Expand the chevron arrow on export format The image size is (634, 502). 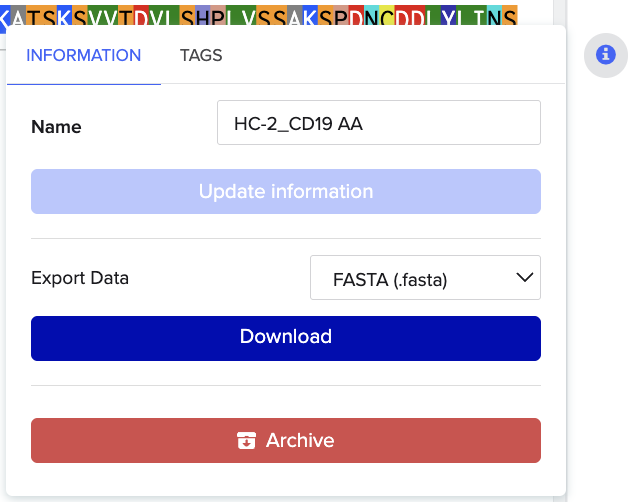[x=524, y=278]
